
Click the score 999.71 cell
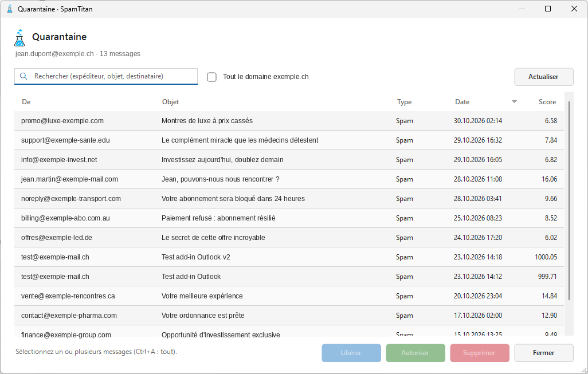click(547, 277)
